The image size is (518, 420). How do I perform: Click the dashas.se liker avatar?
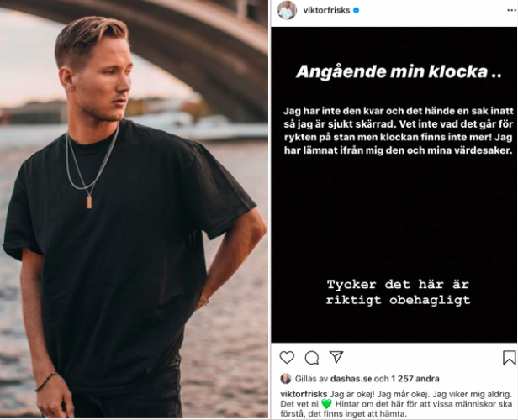click(286, 379)
